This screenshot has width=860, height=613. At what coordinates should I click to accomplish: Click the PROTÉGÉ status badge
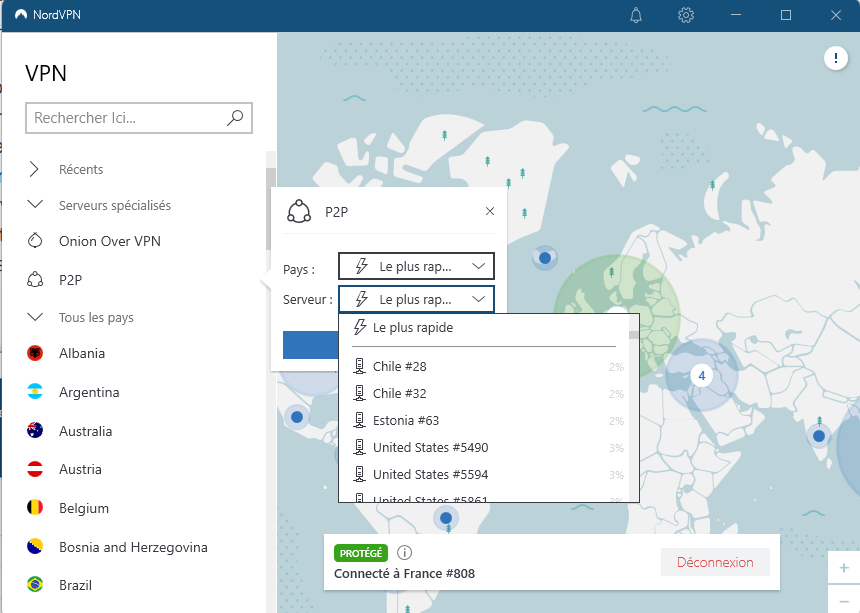[x=361, y=553]
